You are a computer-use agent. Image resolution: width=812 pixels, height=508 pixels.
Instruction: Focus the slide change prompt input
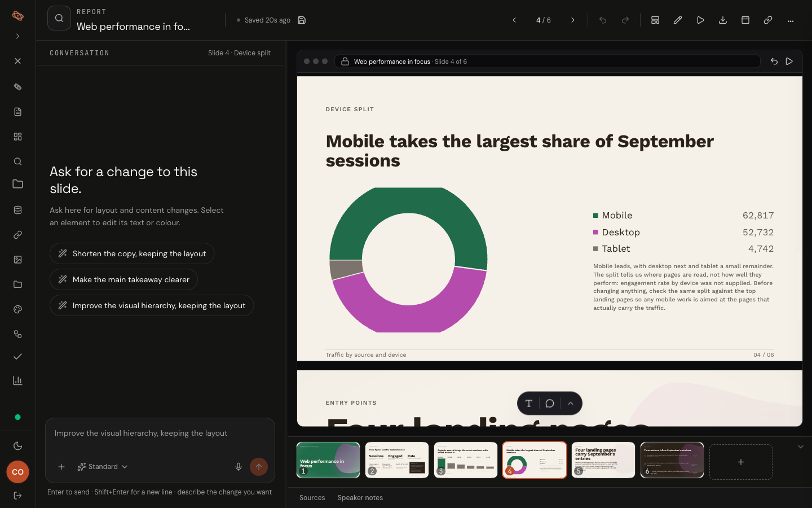[160, 433]
